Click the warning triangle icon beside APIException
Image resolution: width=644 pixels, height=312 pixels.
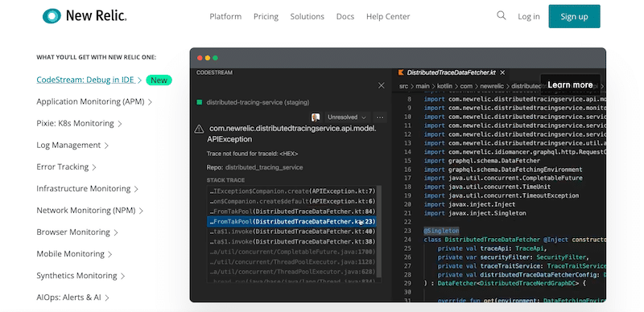[x=199, y=129]
